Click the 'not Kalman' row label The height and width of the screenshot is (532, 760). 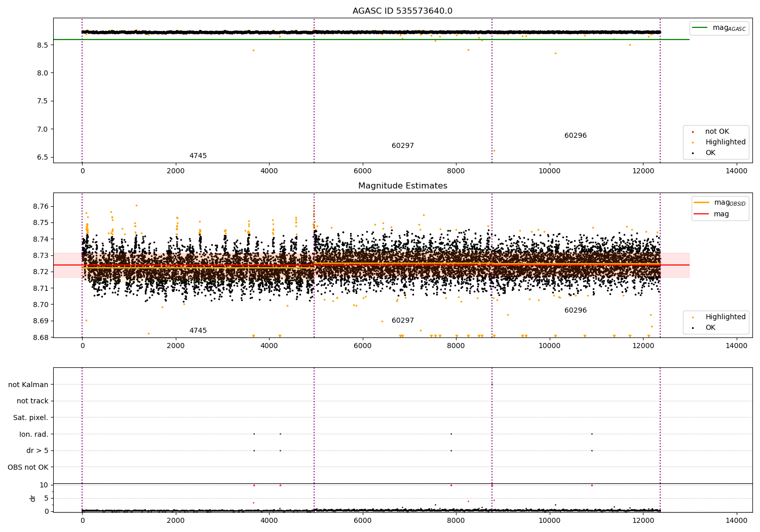(x=28, y=385)
